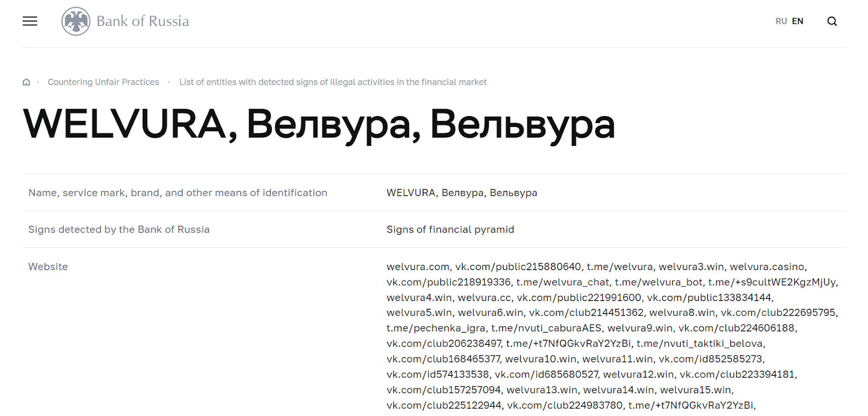The image size is (868, 416).
Task: Click vk.com/club222695795 entry
Action: [778, 312]
